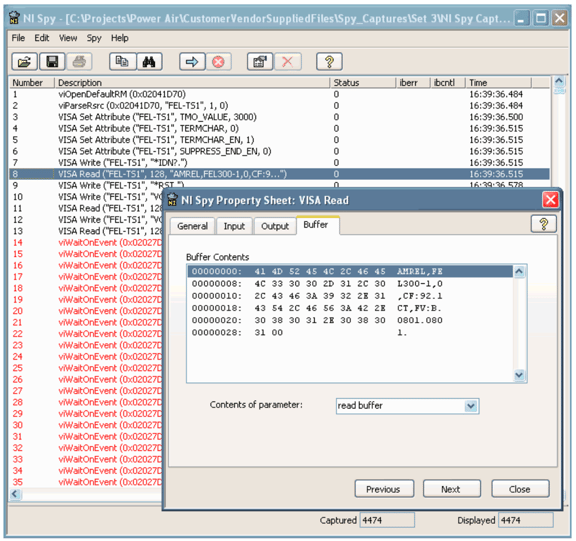Click main list scroll up arrow

pos(559,80)
